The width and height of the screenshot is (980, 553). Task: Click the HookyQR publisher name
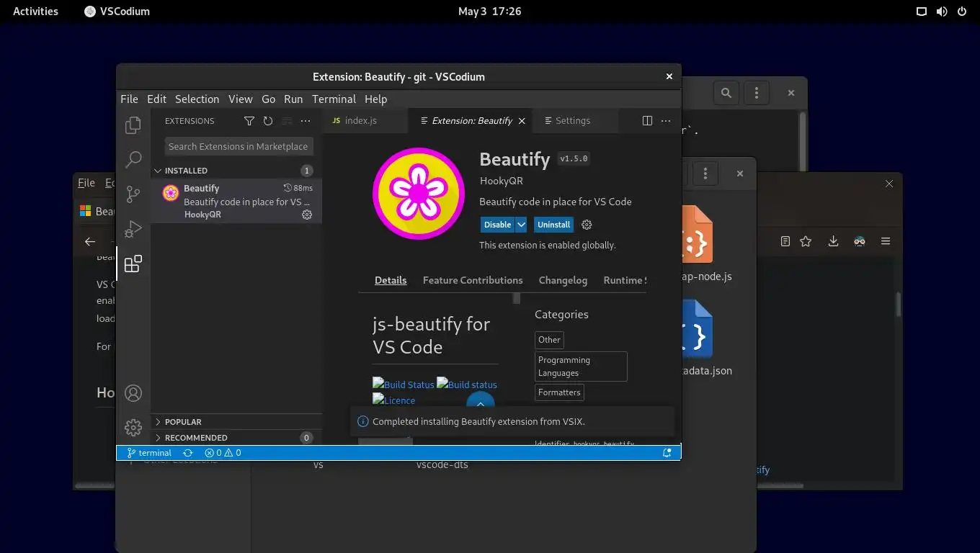501,181
